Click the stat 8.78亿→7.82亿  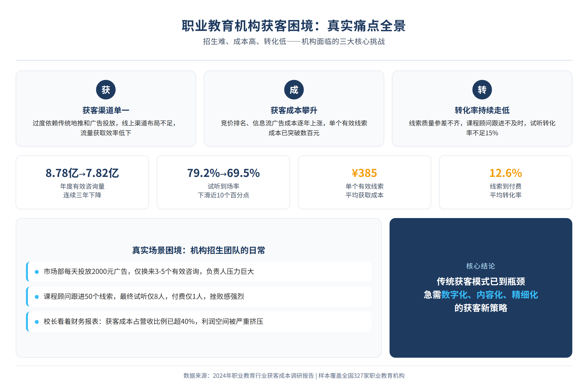click(x=82, y=173)
